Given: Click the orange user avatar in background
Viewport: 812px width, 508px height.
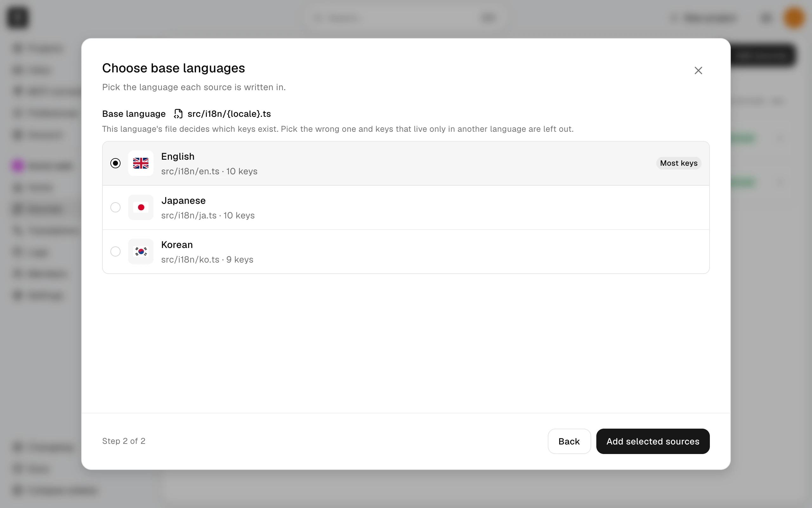Looking at the screenshot, I should pos(794,17).
